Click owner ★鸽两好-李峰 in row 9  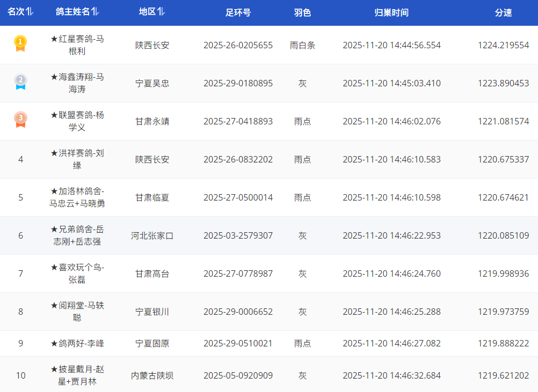coord(77,343)
